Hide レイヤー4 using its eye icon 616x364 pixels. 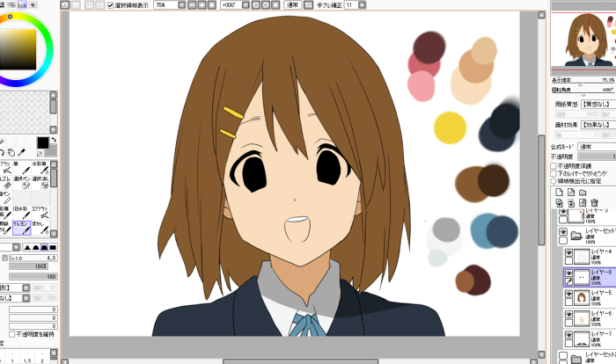[x=568, y=252]
